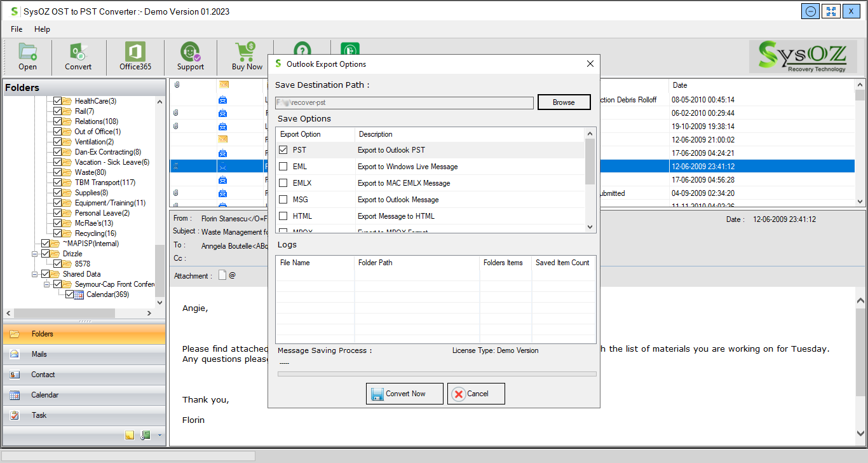868x463 pixels.
Task: Open the Contact pane
Action: 43,375
